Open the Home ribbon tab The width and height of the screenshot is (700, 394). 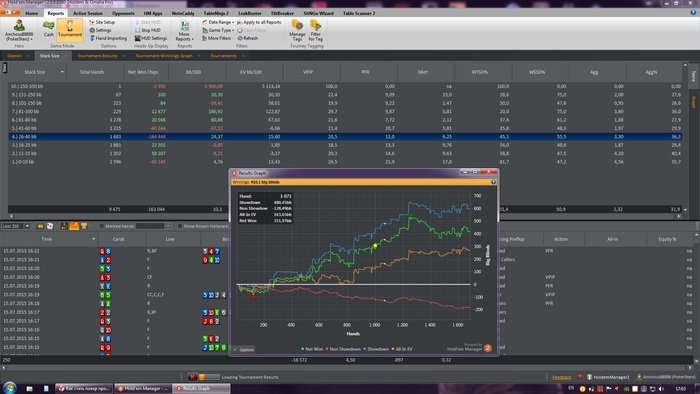(32, 13)
